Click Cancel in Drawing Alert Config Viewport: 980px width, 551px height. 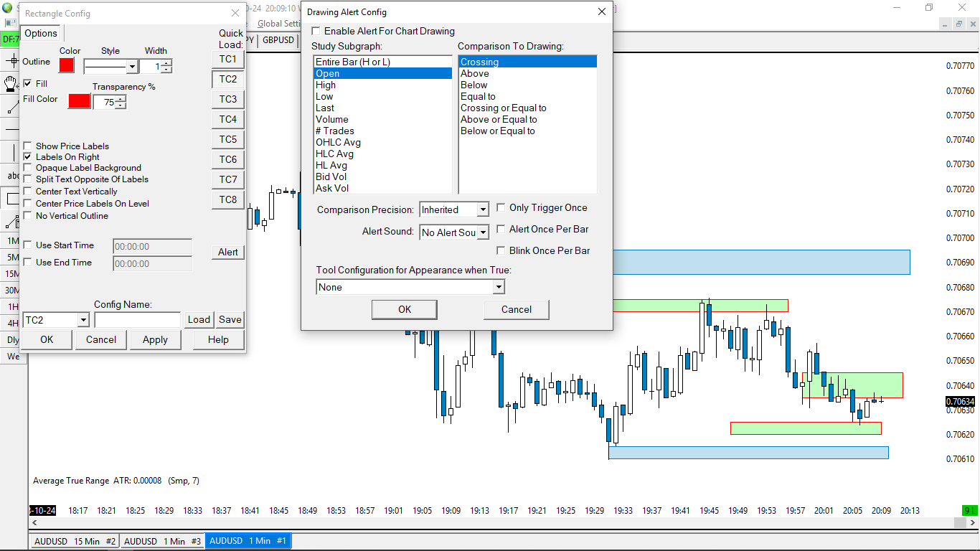(x=517, y=309)
